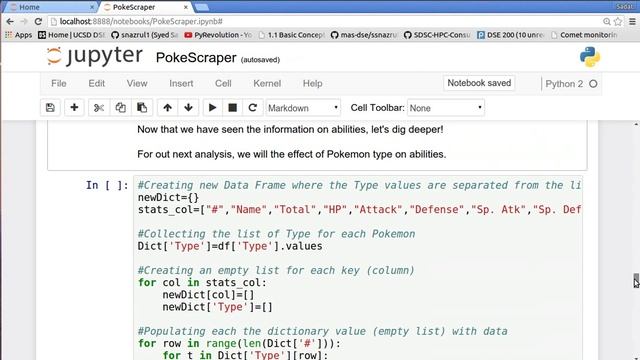Viewport: 640px width, 360px height.
Task: Restart the kernel circular arrow icon
Action: click(253, 108)
